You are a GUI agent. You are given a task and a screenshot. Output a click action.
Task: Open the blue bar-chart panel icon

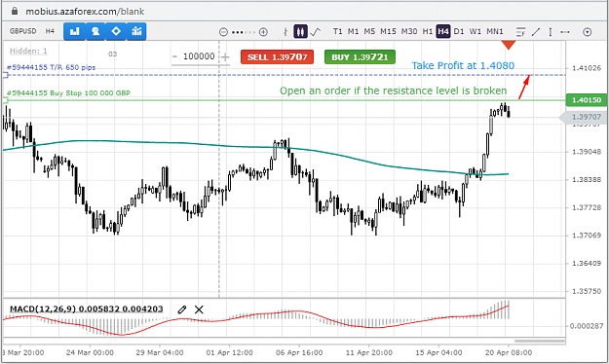pyautogui.click(x=74, y=31)
